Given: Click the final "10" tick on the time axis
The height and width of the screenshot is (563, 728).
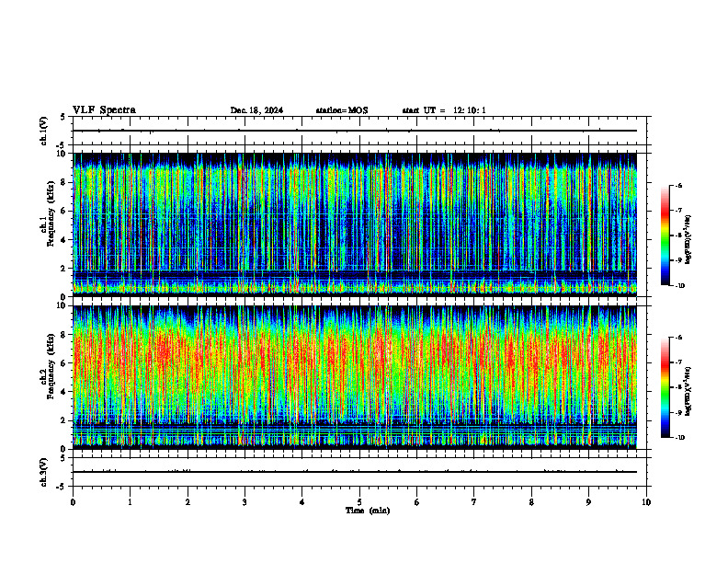Looking at the screenshot, I should pyautogui.click(x=646, y=502).
